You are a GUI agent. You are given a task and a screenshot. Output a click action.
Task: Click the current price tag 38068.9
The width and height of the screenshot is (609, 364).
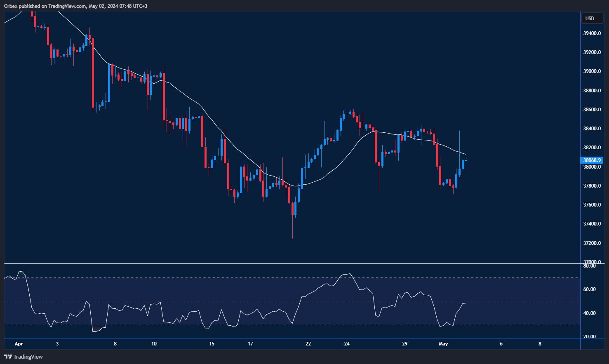(x=592, y=160)
